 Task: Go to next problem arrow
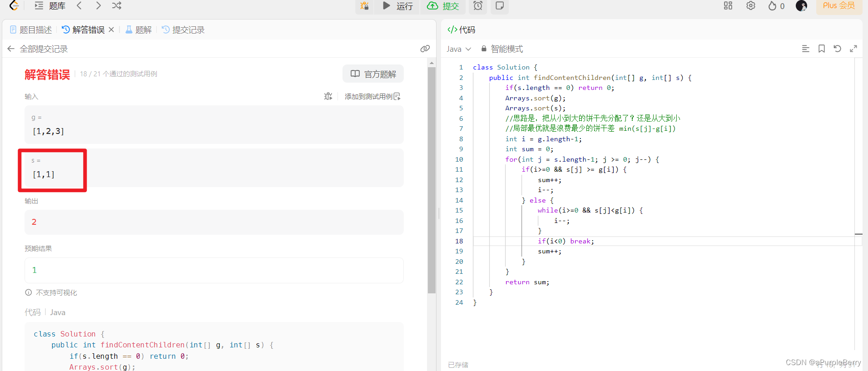pyautogui.click(x=98, y=5)
